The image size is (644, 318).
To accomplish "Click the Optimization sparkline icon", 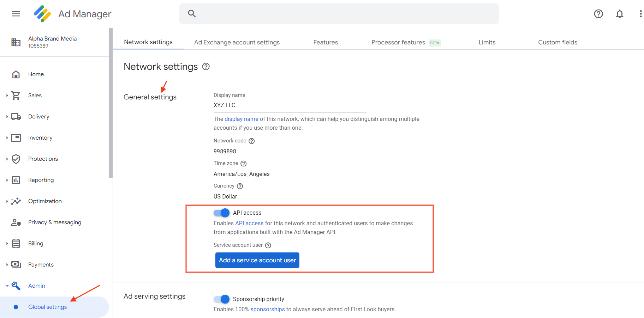I will (16, 201).
